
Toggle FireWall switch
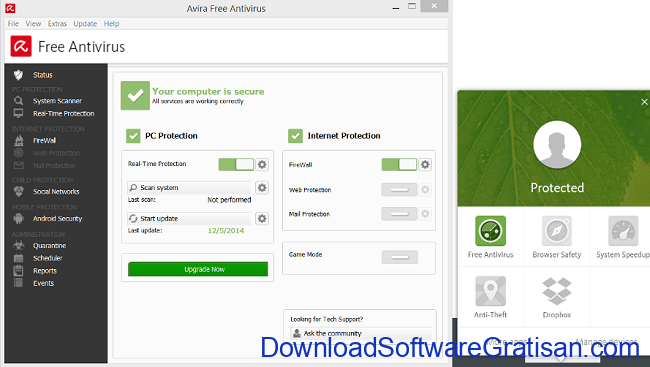tap(399, 165)
